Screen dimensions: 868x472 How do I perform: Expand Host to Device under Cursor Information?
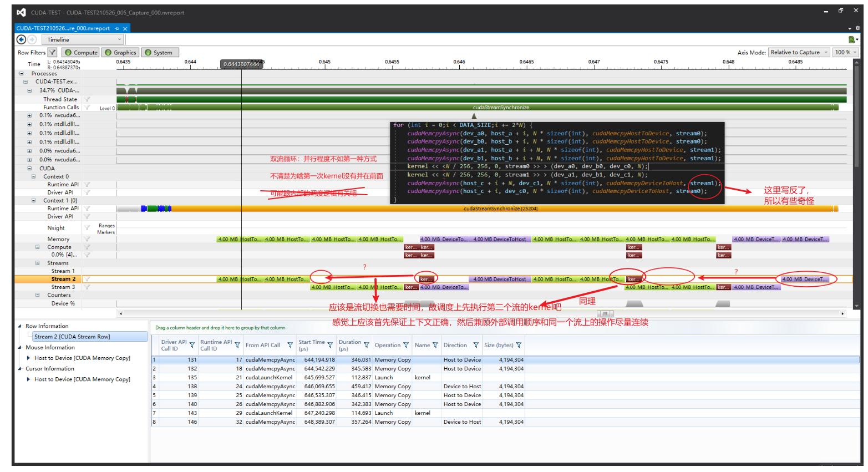[x=29, y=379]
